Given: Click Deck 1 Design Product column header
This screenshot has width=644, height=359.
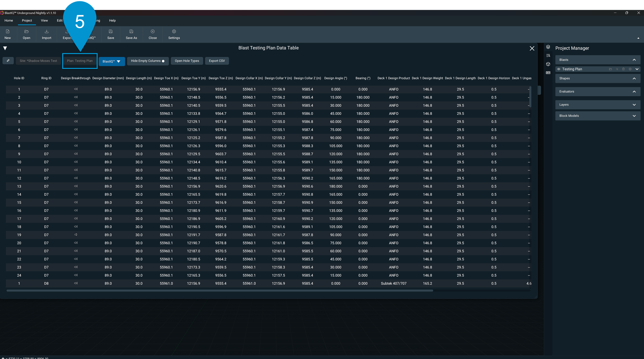Looking at the screenshot, I should click(393, 78).
